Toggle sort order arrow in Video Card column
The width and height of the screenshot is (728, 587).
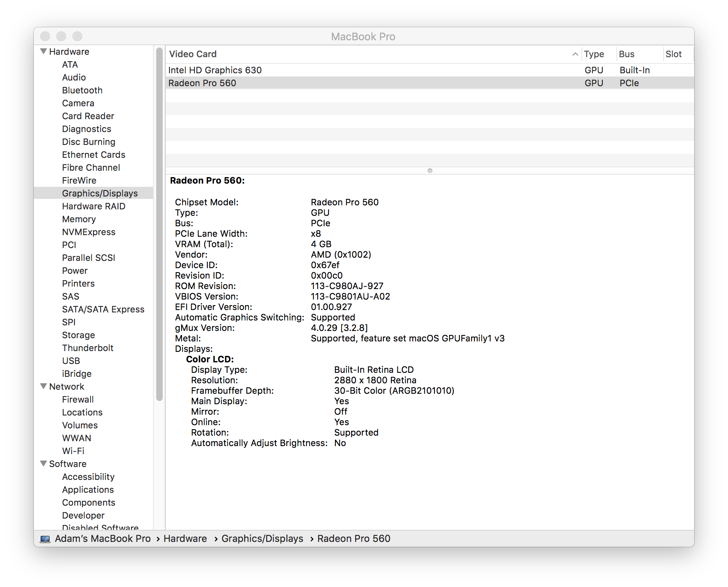pos(575,54)
